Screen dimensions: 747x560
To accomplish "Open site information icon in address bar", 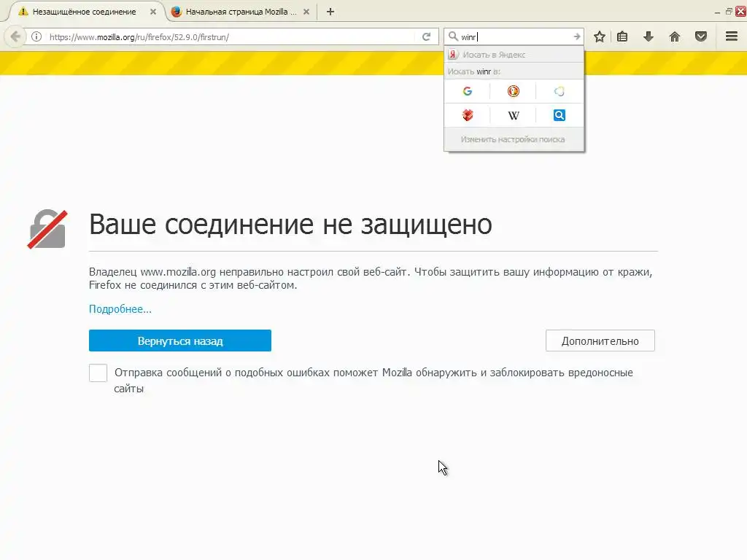I will [36, 36].
